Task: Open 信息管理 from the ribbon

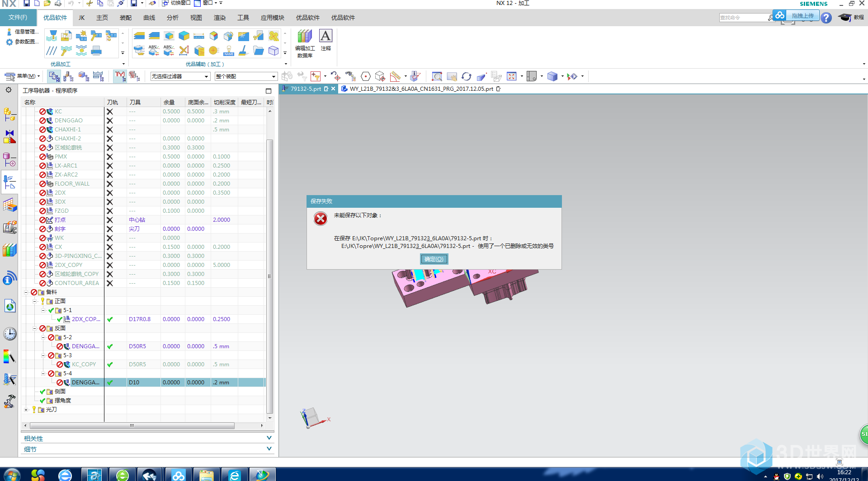Action: coord(23,32)
